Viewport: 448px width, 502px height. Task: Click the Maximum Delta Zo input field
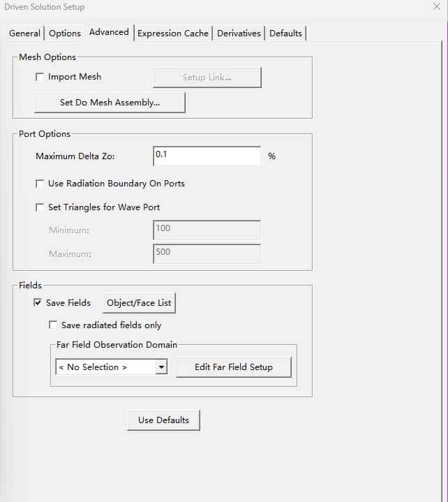(206, 156)
